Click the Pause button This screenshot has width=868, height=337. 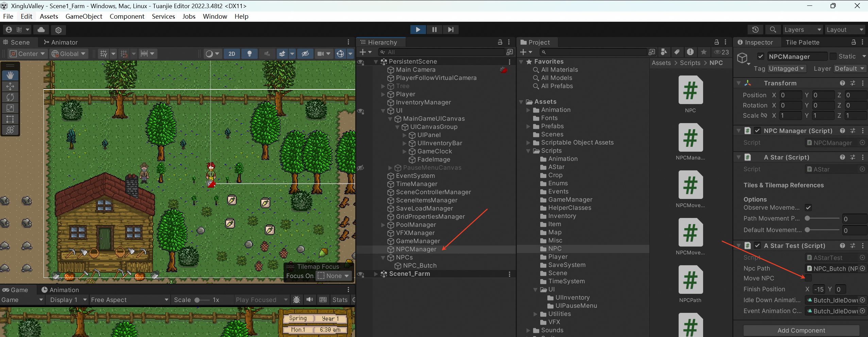click(434, 30)
